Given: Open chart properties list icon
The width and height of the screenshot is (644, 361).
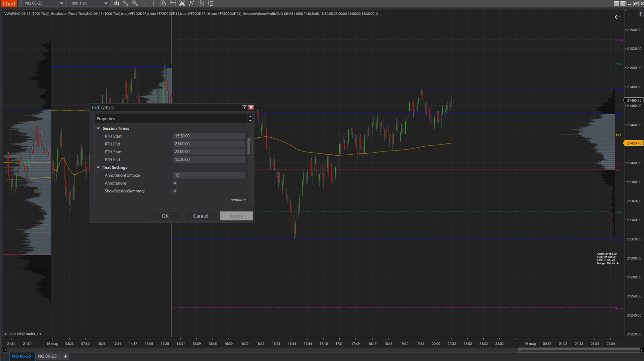Looking at the screenshot, I should pos(210,3).
